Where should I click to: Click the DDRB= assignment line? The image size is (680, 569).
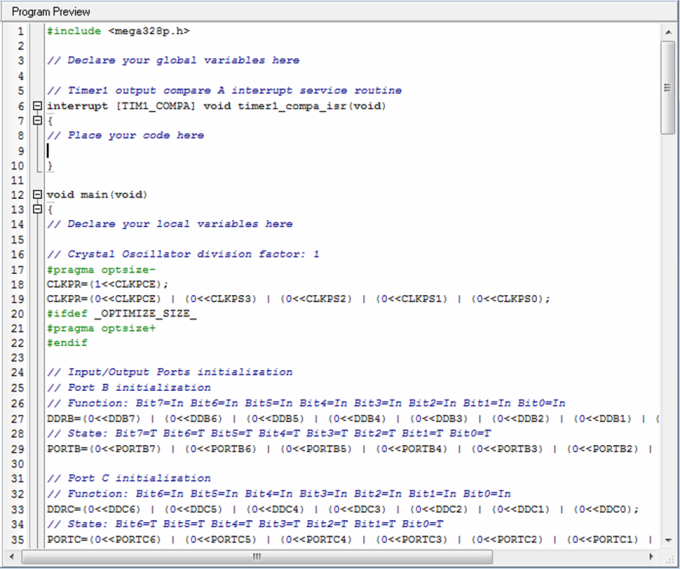[353, 419]
